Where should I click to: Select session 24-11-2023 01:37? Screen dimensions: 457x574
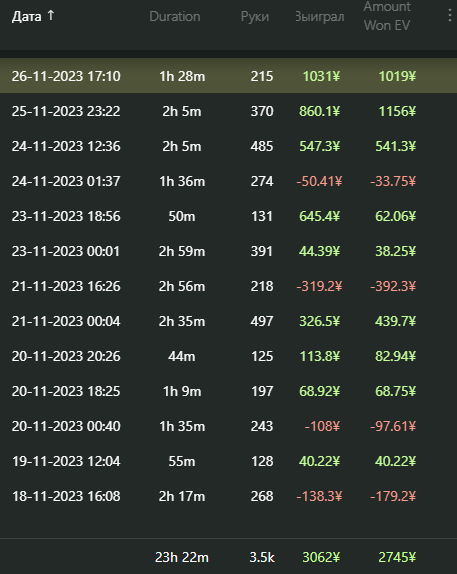click(228, 181)
